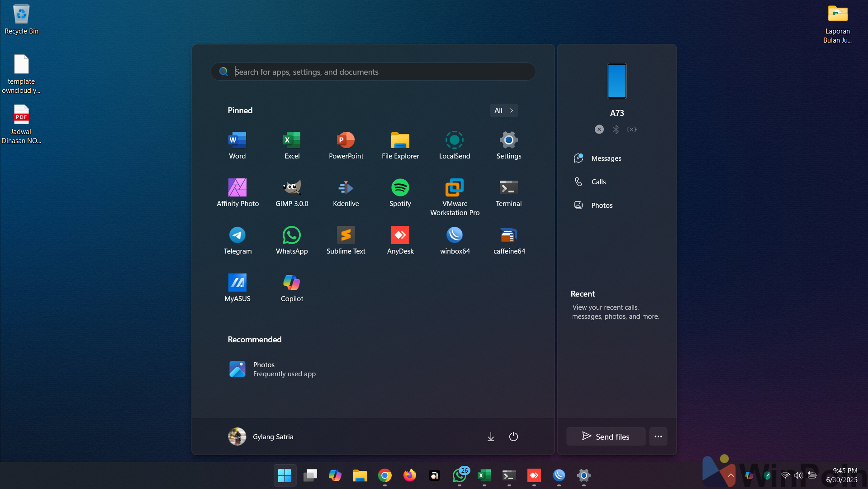This screenshot has width=868, height=489.
Task: Open the pinned Word app
Action: [237, 145]
